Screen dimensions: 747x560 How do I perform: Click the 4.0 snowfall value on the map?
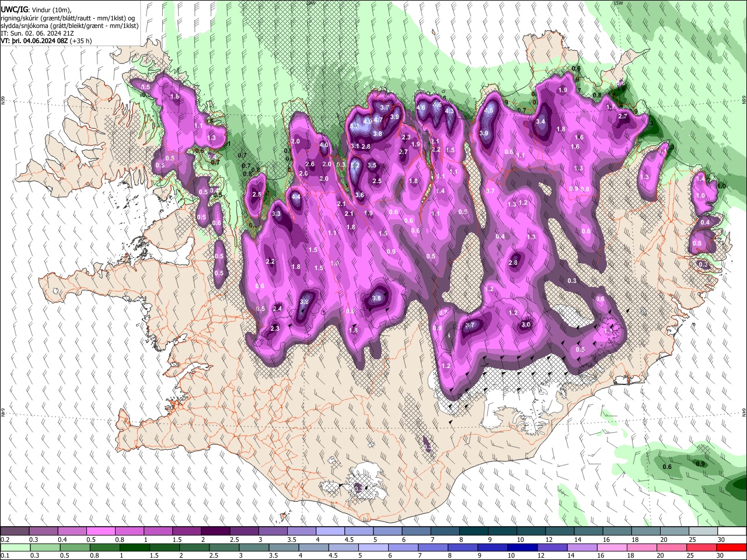tap(324, 145)
